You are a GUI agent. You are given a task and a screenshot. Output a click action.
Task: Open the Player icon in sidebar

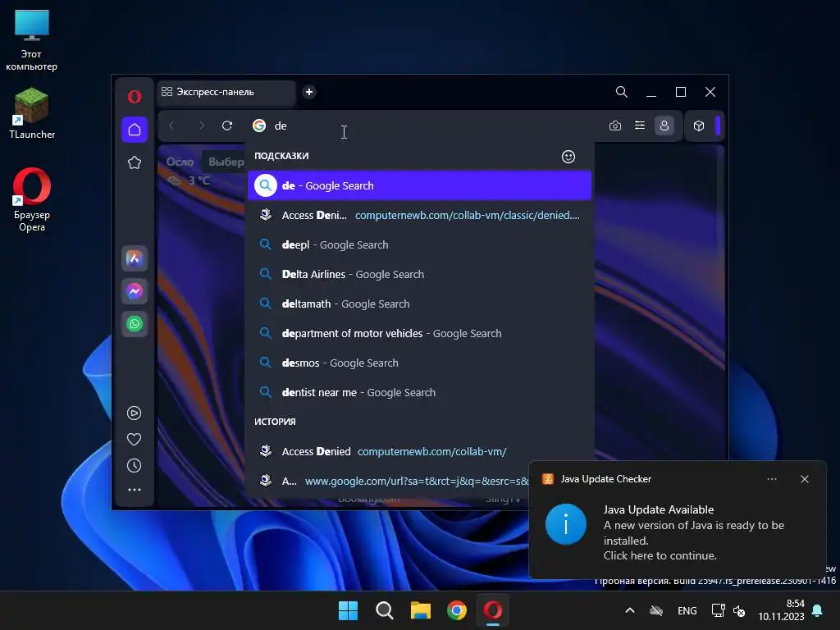[x=134, y=413]
